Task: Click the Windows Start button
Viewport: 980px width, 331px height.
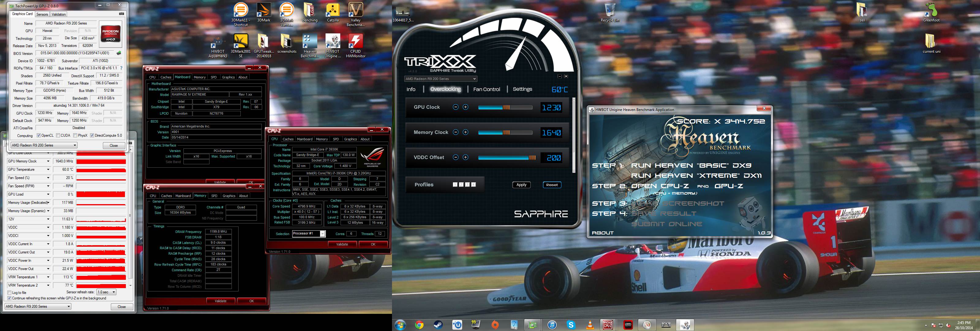Action: click(400, 325)
